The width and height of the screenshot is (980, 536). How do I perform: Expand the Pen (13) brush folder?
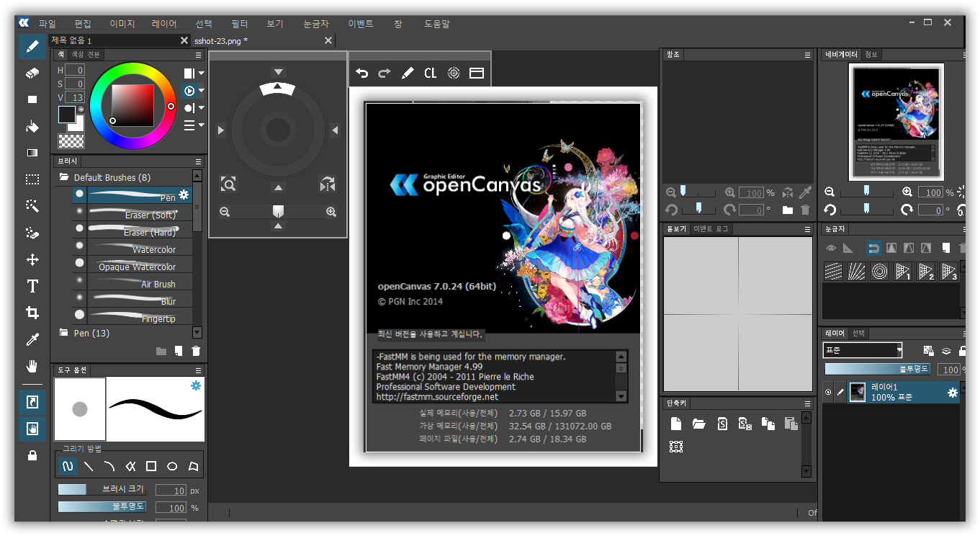pyautogui.click(x=63, y=333)
